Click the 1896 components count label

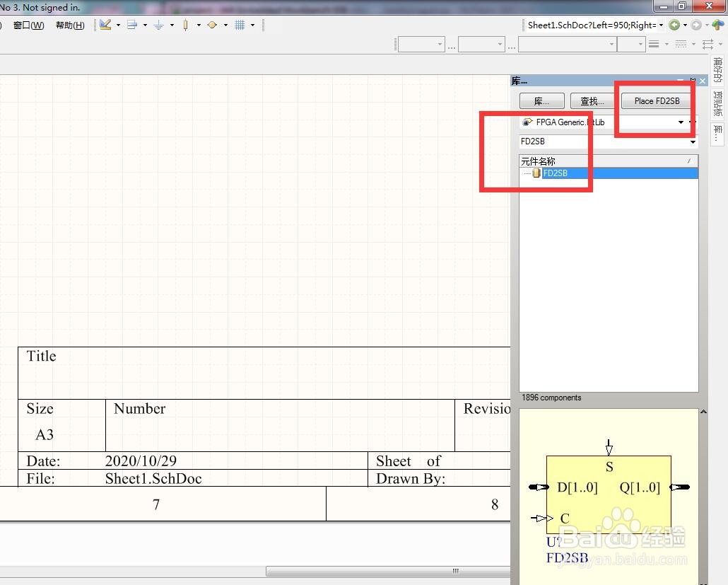[551, 398]
